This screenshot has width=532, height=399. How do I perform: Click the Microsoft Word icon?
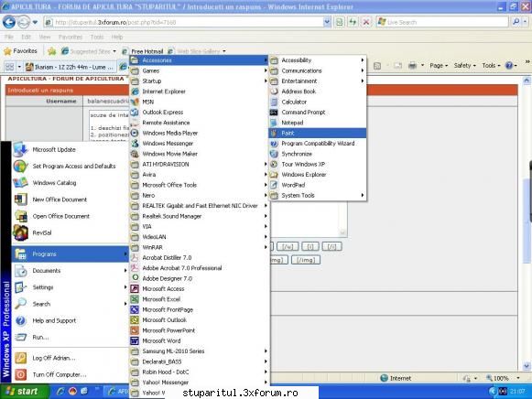[x=135, y=340]
